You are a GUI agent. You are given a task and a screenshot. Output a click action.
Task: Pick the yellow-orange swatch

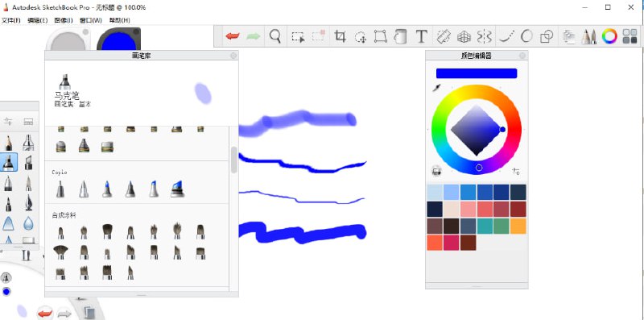tap(518, 226)
